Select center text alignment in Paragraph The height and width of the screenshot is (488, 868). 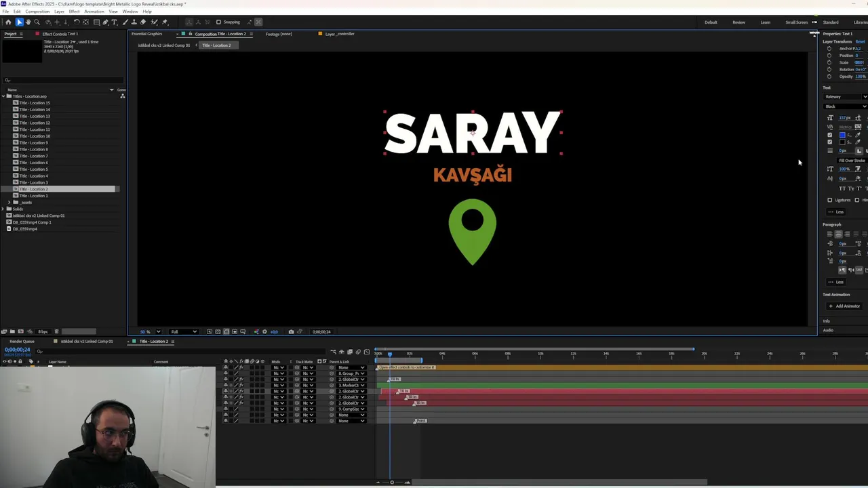tap(838, 234)
